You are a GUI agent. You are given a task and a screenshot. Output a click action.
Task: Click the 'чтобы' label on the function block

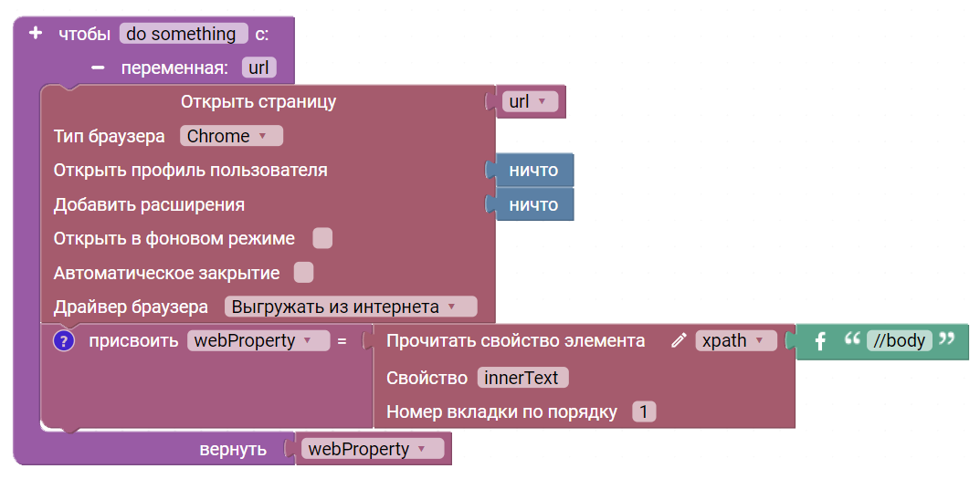84,34
